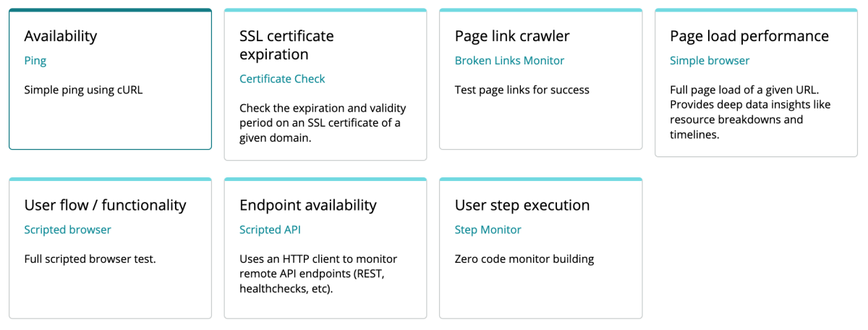The height and width of the screenshot is (330, 868).
Task: Open the Scripted browser link
Action: tap(68, 230)
